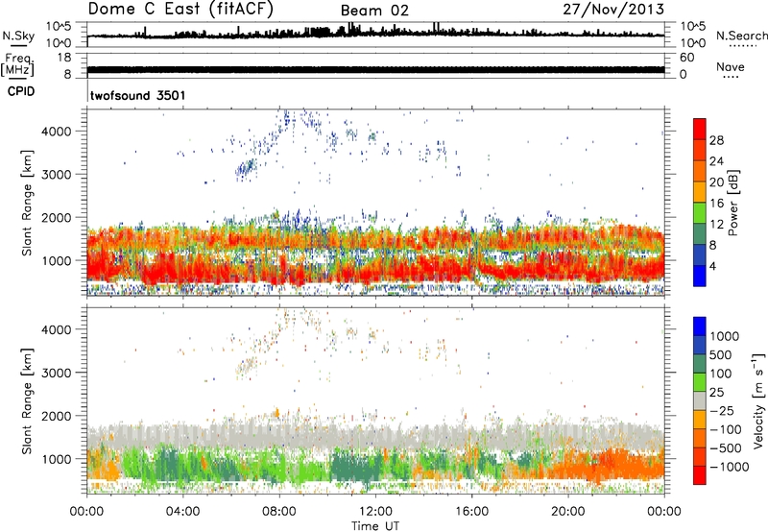Pick the light green power segment between 12 and 16
The image size is (768, 532).
(700, 213)
